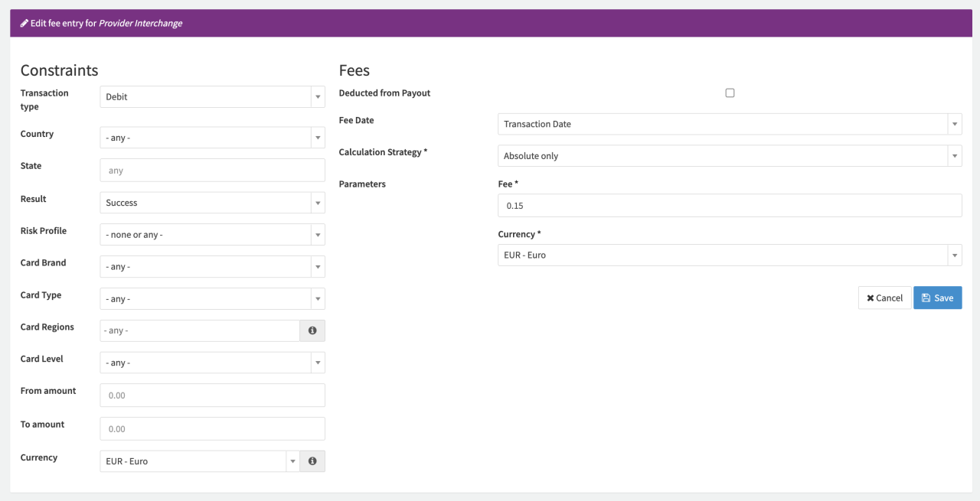Open the Fees Currency dropdown

click(729, 255)
